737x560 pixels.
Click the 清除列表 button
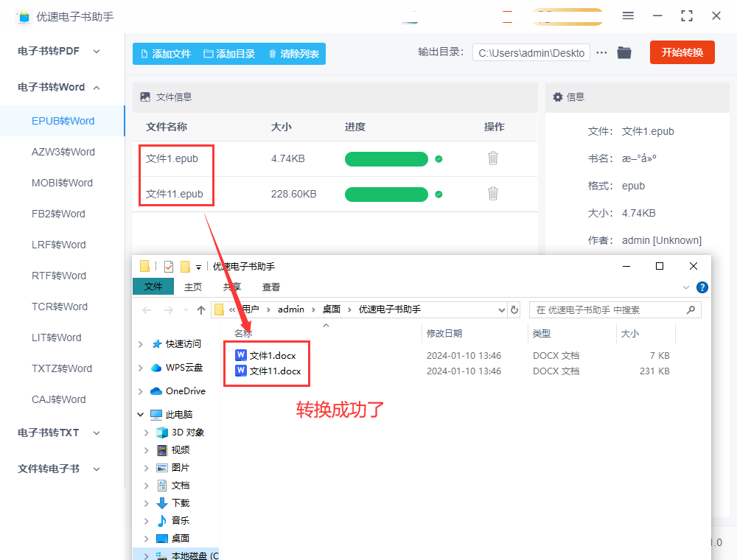point(294,54)
